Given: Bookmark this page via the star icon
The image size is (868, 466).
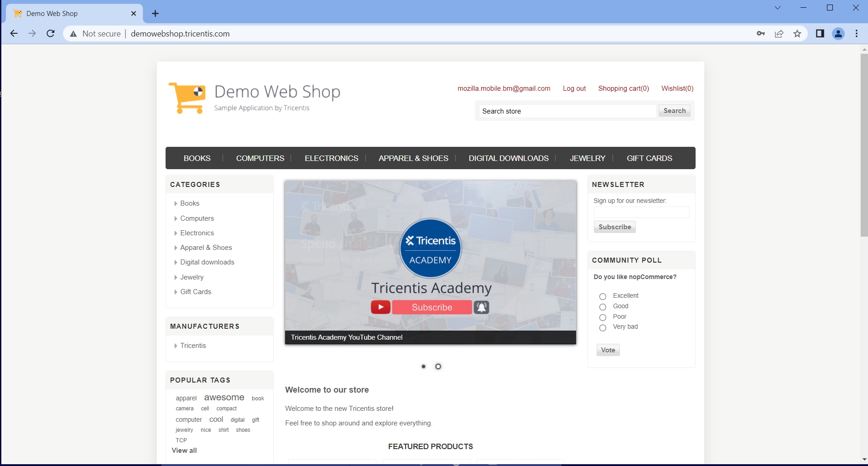Looking at the screenshot, I should click(797, 33).
